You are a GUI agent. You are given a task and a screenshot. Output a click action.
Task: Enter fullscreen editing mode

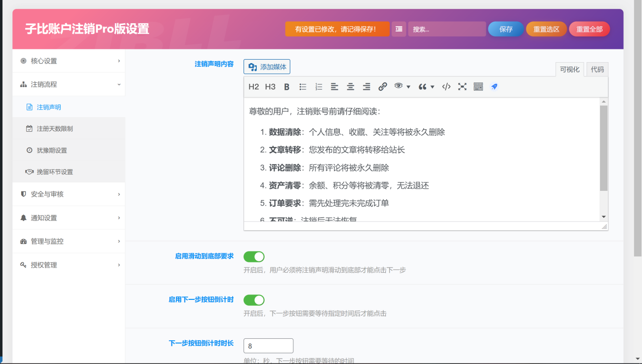pos(462,87)
